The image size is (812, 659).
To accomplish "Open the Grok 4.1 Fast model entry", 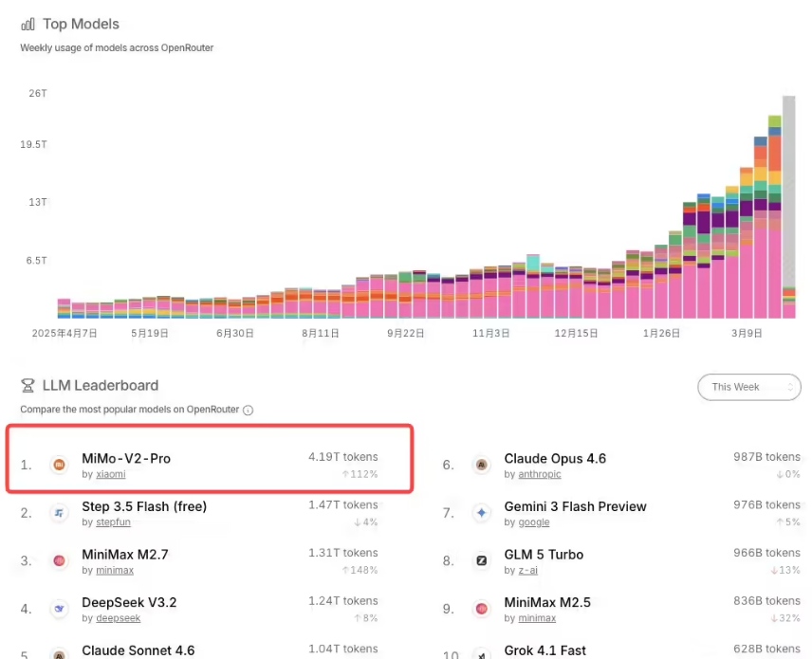I will click(x=545, y=650).
